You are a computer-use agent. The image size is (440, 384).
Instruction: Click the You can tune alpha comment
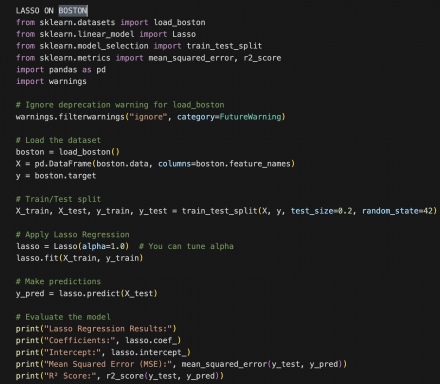tap(186, 247)
